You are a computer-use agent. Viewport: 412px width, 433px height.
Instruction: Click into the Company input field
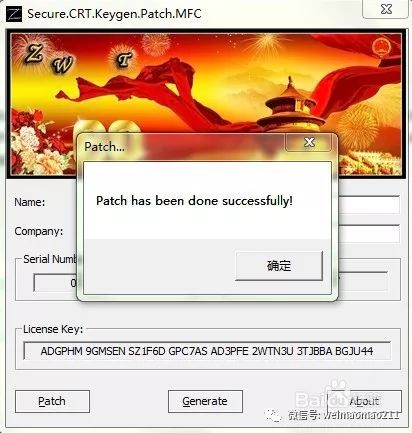(369, 234)
